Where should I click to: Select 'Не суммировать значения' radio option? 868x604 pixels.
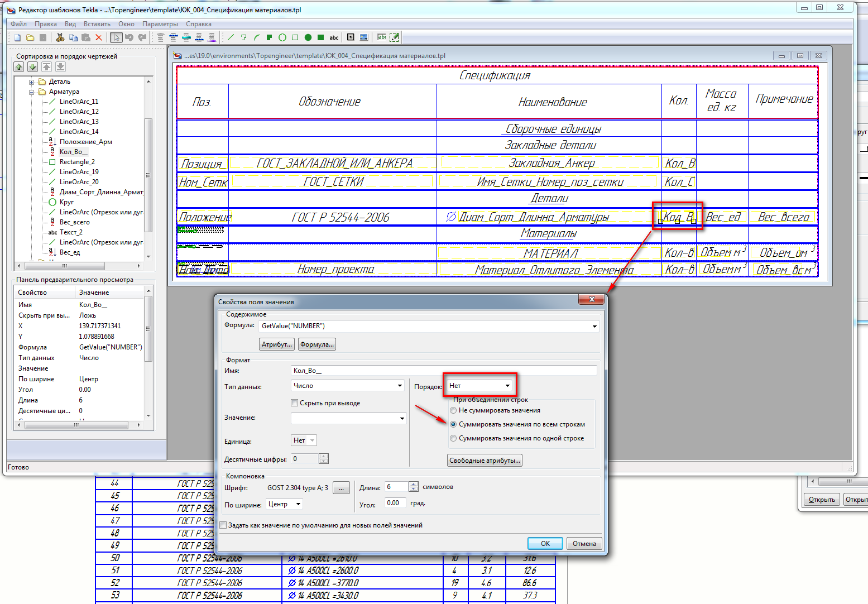tap(453, 410)
